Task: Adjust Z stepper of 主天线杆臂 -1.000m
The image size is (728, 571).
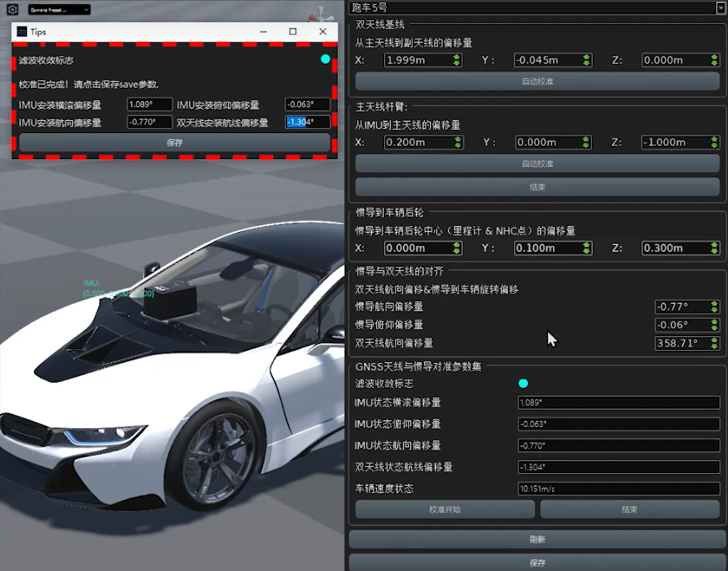Action: click(x=714, y=142)
